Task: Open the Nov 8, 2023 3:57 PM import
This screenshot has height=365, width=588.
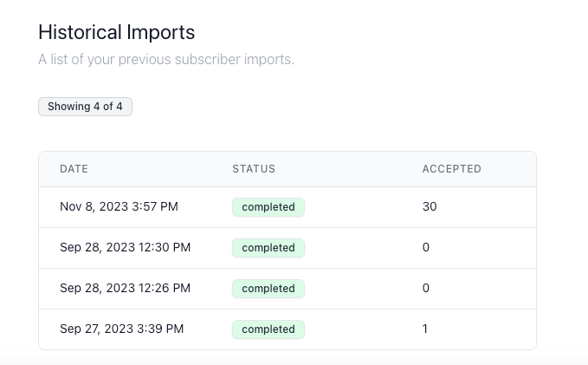Action: tap(119, 207)
